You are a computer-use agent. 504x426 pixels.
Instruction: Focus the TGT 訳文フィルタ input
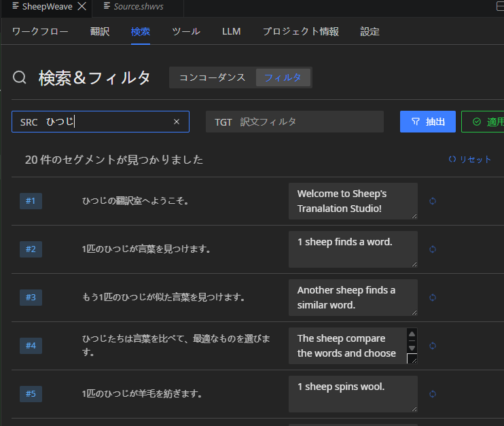tap(295, 122)
